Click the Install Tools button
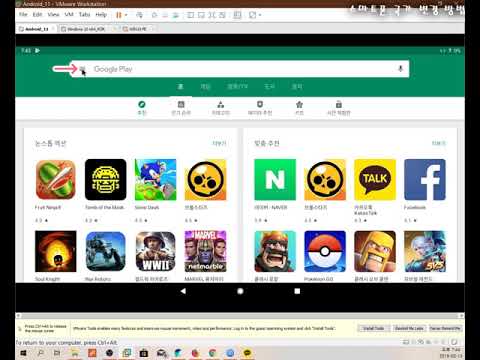 point(373,328)
